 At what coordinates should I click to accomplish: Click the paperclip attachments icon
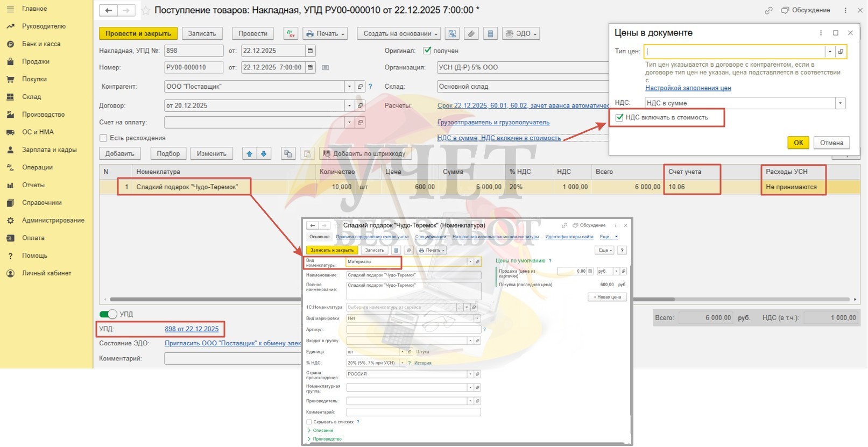[x=471, y=33]
